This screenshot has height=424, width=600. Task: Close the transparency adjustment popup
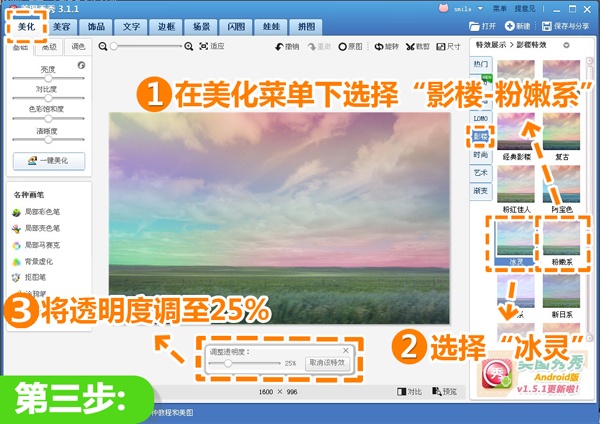pos(346,351)
